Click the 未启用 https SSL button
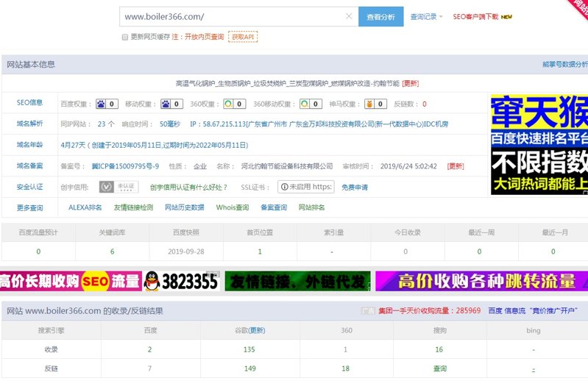This screenshot has width=588, height=381. pos(306,187)
